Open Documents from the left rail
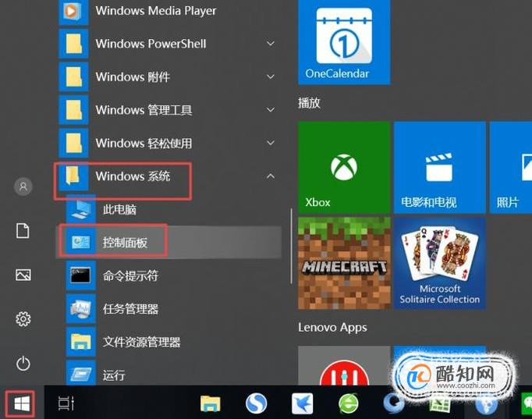The image size is (532, 419). click(23, 231)
